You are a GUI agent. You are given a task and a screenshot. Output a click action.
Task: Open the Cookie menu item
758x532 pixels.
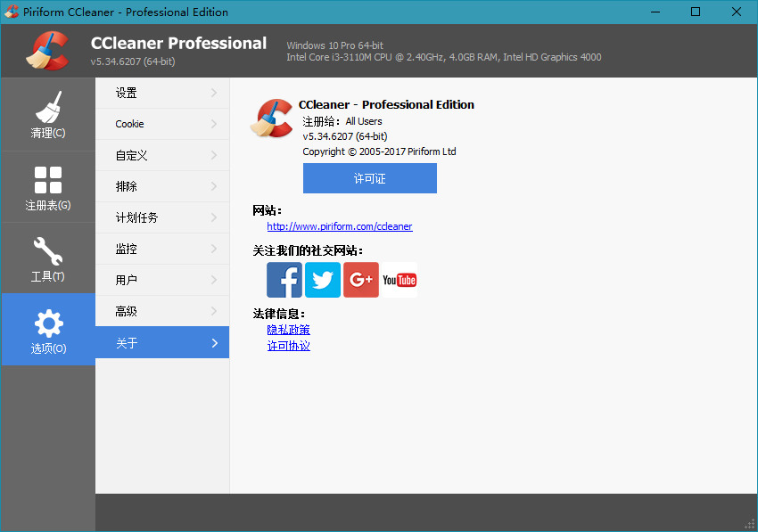162,124
